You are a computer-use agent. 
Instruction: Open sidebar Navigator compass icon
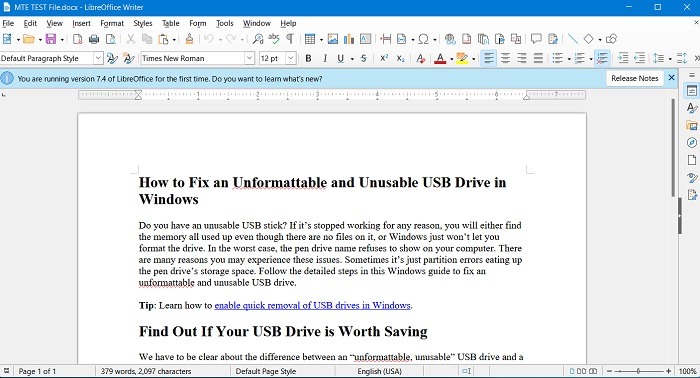[x=692, y=142]
